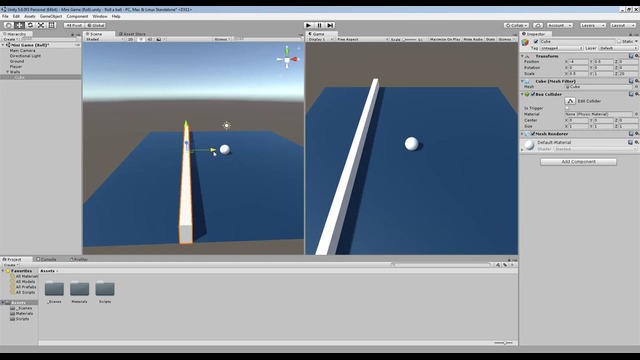The height and width of the screenshot is (360, 640).
Task: Collapse the Walls hierarchy item
Action: (x=7, y=72)
